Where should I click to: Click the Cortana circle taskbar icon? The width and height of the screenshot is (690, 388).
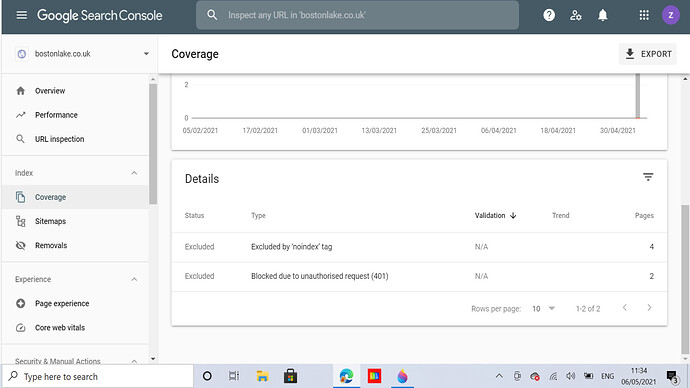tap(207, 376)
